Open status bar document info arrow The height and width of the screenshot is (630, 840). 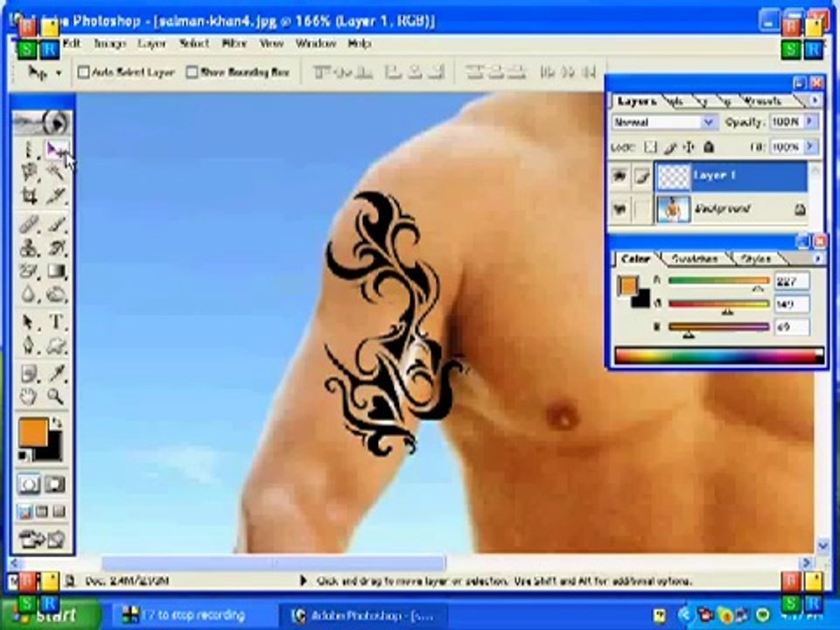click(304, 581)
